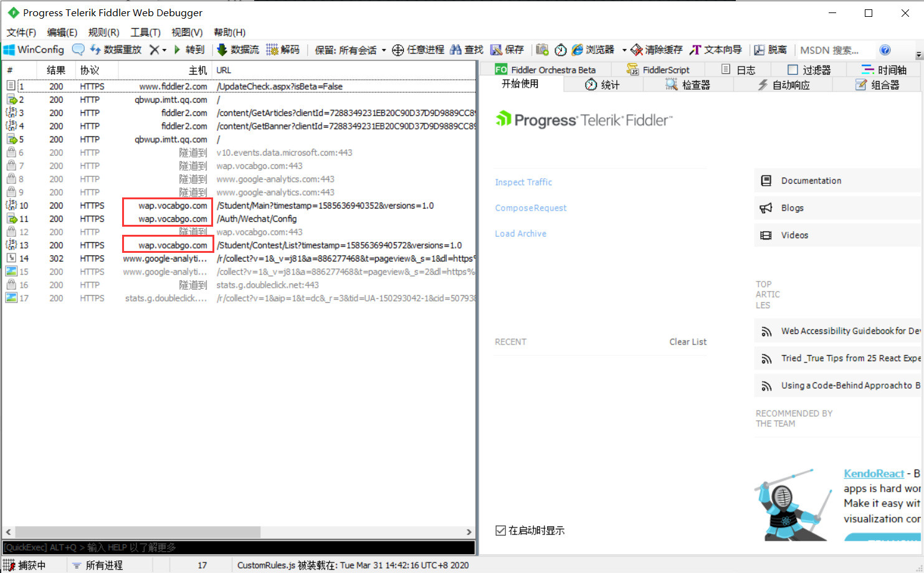924x573 pixels.
Task: Open the 编辑(E) menu
Action: coord(62,32)
